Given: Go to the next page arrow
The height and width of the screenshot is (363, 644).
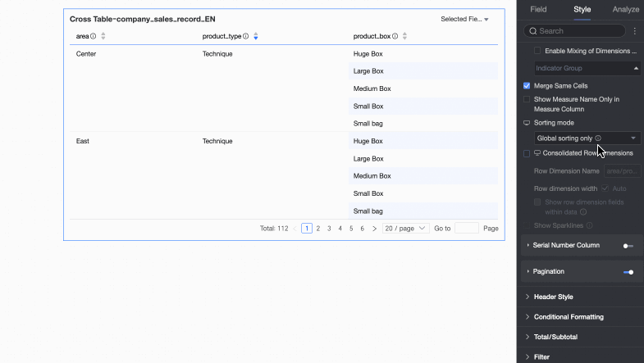Looking at the screenshot, I should (x=374, y=229).
